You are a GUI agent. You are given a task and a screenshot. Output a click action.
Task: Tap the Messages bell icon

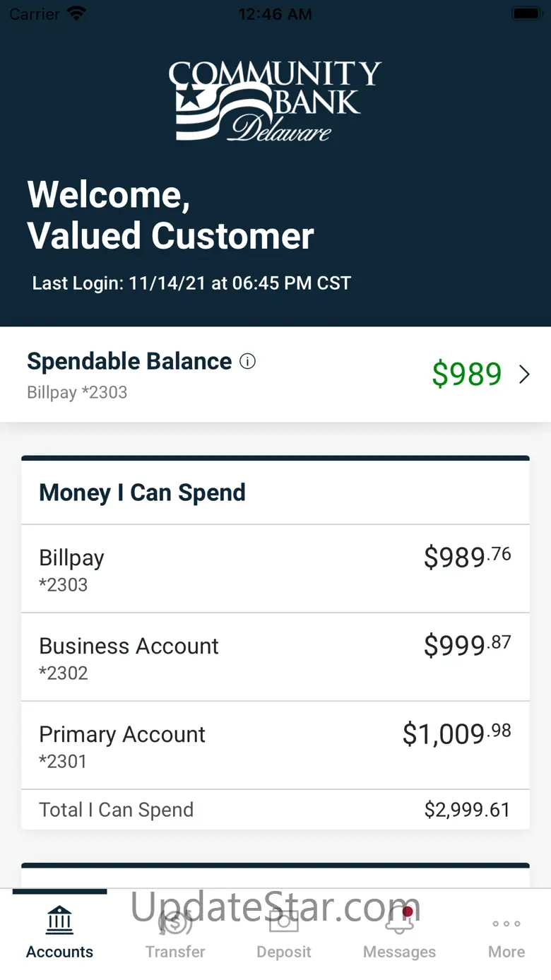tap(399, 921)
